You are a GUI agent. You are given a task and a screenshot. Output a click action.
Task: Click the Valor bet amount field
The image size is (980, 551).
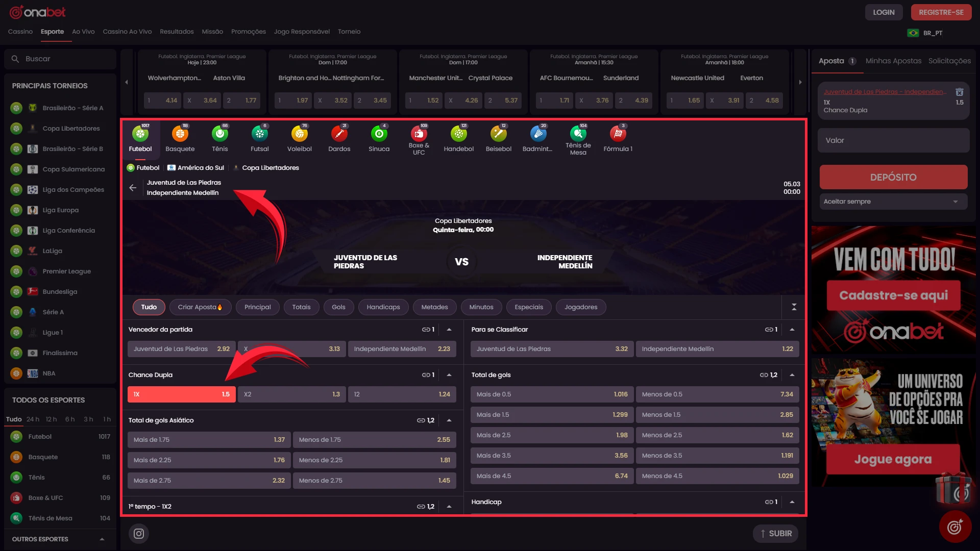[x=893, y=140]
